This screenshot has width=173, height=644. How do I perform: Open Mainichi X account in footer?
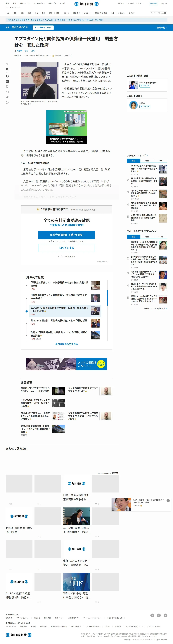point(152,615)
